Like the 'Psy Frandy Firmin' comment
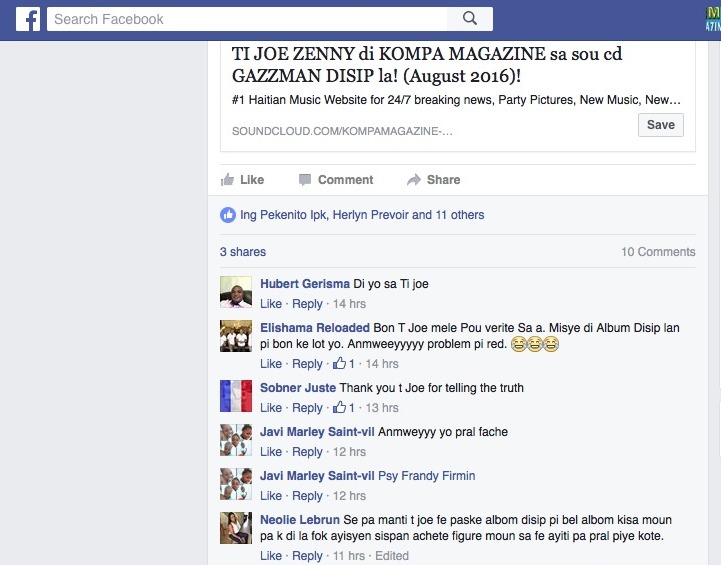The image size is (721, 565). click(x=271, y=496)
